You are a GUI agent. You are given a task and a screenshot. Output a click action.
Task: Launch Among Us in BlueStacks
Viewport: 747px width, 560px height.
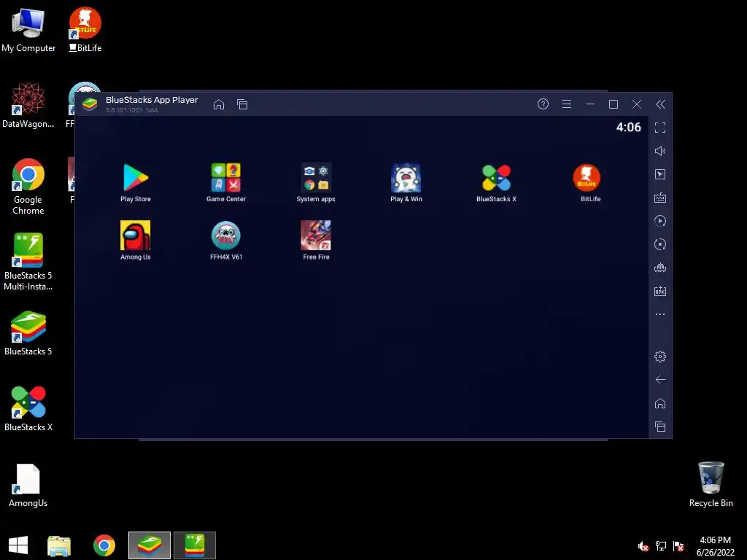pos(136,240)
